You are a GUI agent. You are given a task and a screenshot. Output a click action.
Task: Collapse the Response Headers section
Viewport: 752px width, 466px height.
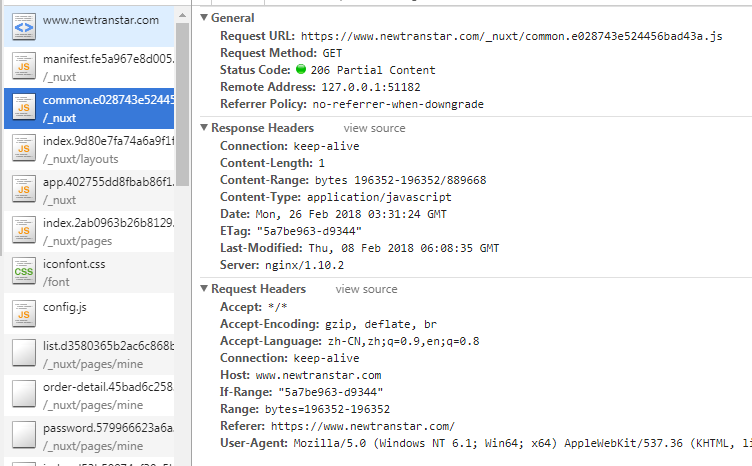coord(204,128)
